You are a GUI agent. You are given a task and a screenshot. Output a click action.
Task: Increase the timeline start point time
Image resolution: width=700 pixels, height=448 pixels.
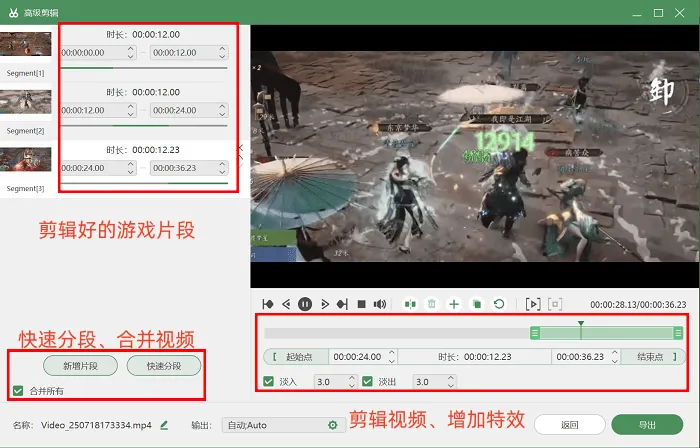392,353
